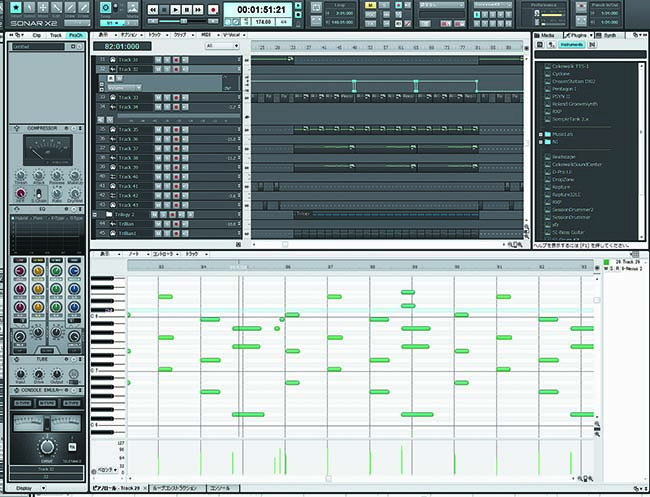Toggle the Snap to grid button
Viewport: 650px width, 497px height.
click(x=106, y=7)
